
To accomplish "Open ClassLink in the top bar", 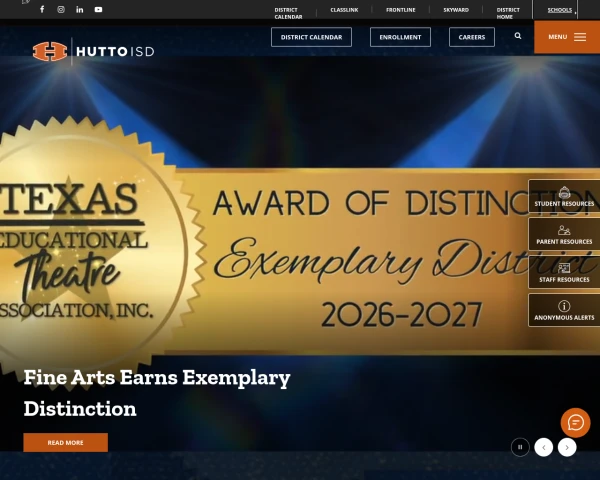I will pyautogui.click(x=344, y=10).
